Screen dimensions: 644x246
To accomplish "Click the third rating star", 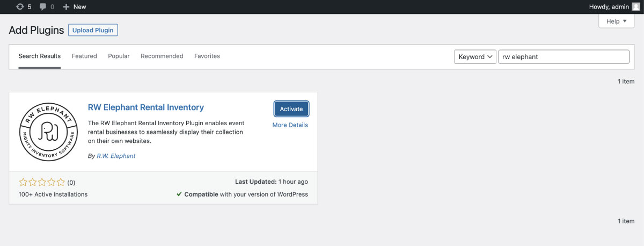I will [x=42, y=182].
